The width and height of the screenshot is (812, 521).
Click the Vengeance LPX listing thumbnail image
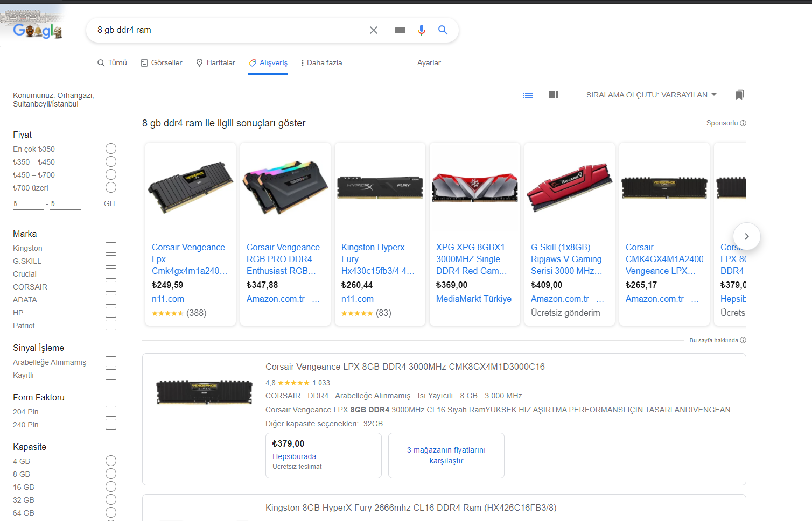pyautogui.click(x=204, y=392)
